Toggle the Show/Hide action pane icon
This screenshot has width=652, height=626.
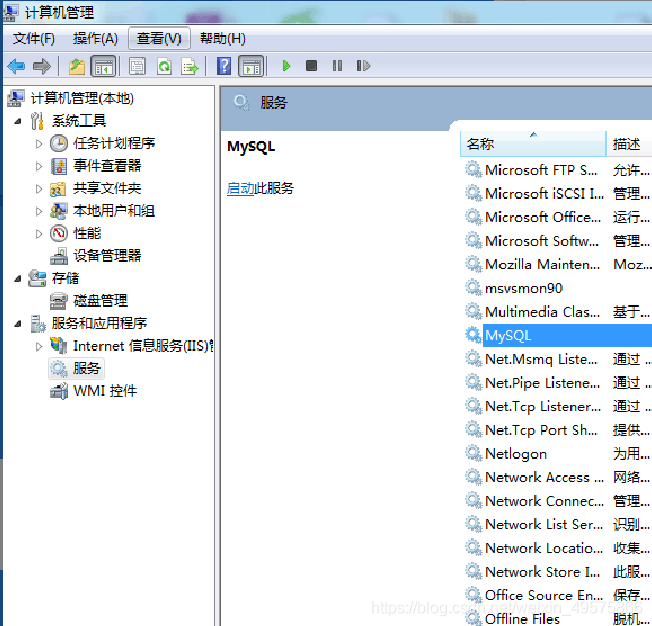click(251, 66)
